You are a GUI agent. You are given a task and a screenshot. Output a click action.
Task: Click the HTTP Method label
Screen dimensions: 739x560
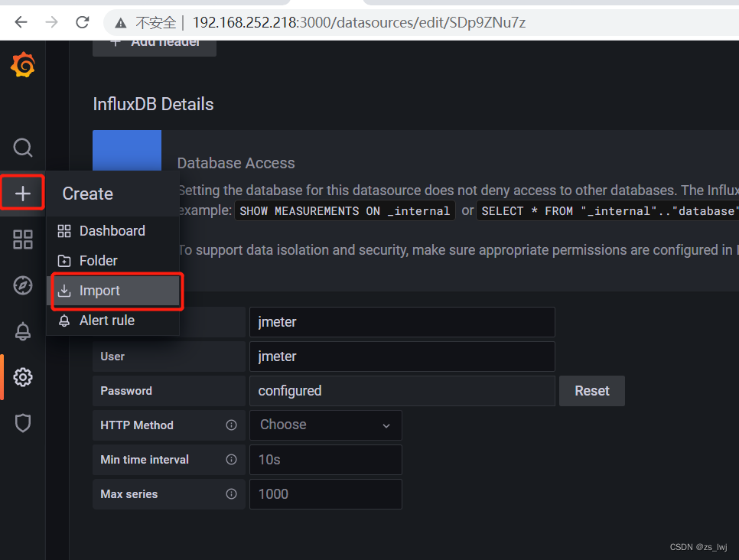[x=137, y=425]
